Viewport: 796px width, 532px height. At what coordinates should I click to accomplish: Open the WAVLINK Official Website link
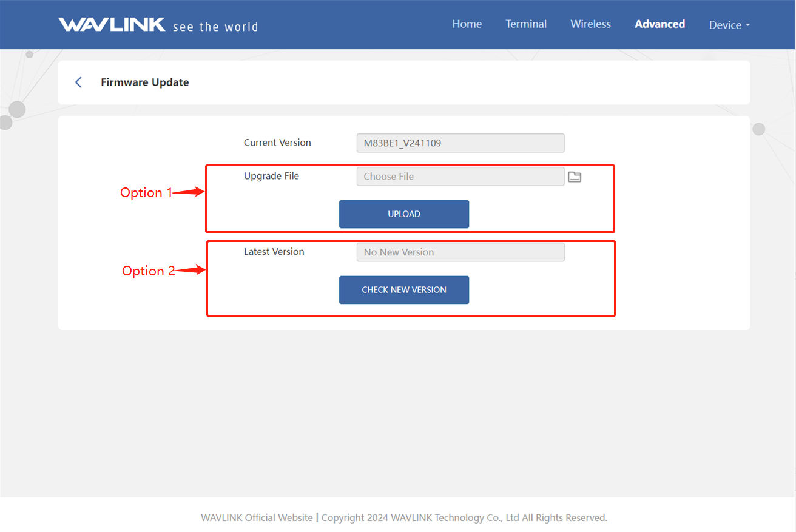[x=257, y=517]
